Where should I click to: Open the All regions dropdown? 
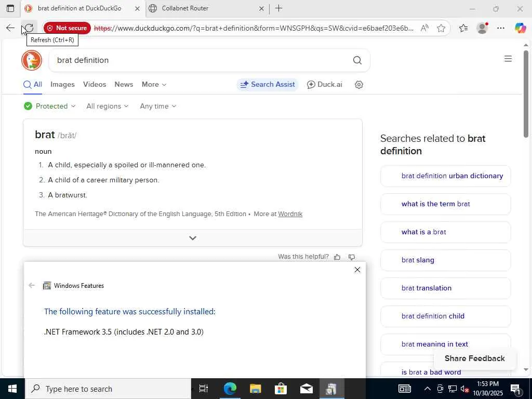[108, 106]
